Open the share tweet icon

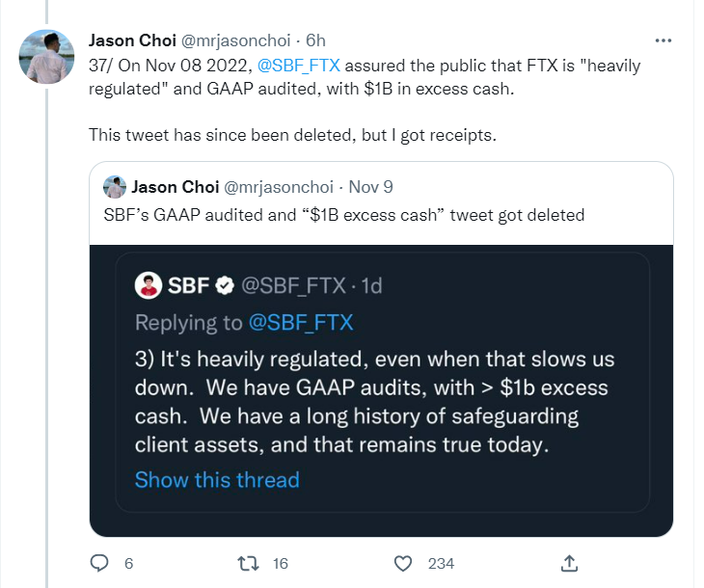coord(569,563)
